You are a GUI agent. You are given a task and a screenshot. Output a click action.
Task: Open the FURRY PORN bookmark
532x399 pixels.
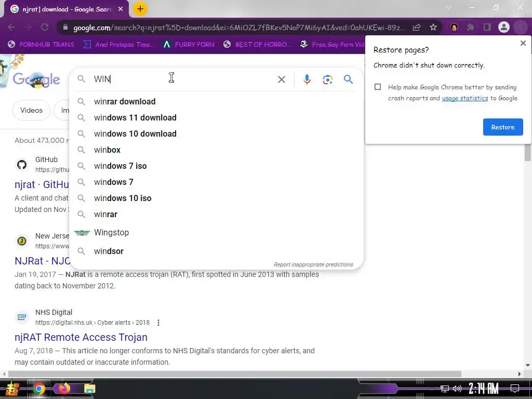pos(189,45)
